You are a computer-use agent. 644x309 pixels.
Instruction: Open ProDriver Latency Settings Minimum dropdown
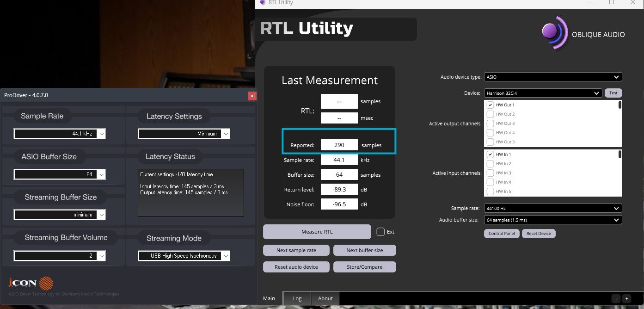[184, 134]
